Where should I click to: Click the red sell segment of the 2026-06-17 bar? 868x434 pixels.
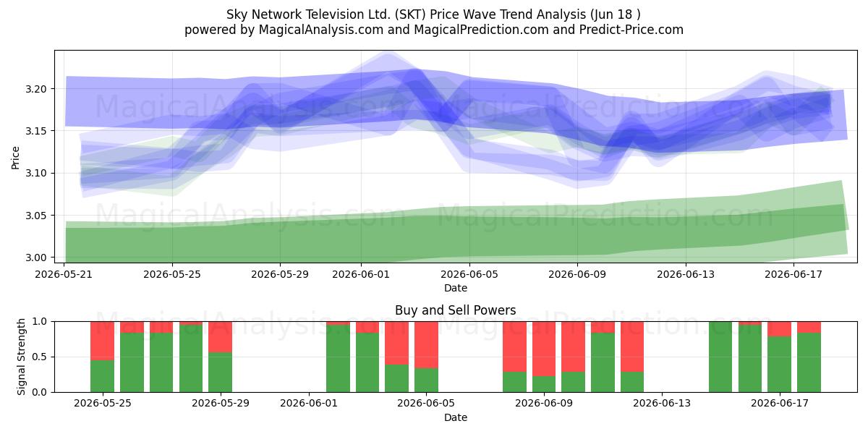(780, 329)
